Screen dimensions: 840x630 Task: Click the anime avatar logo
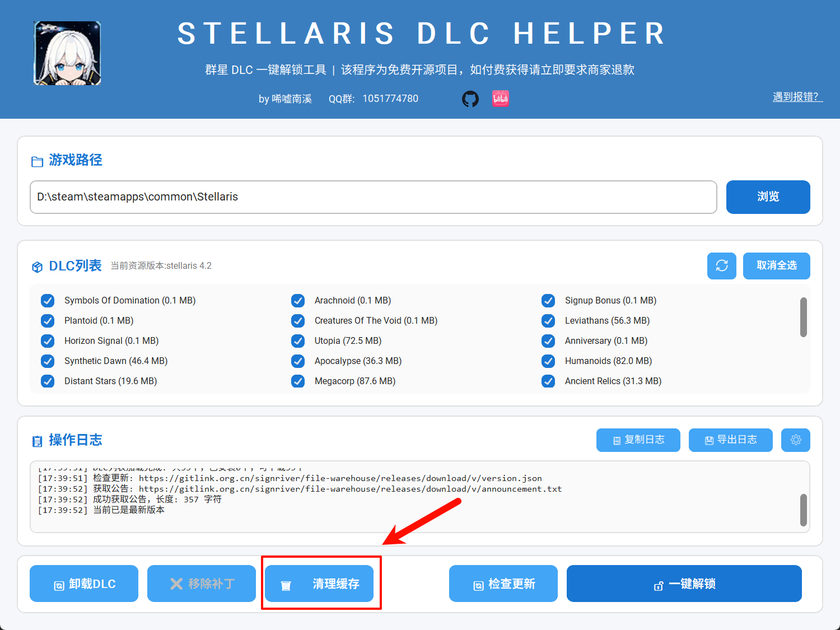[67, 53]
